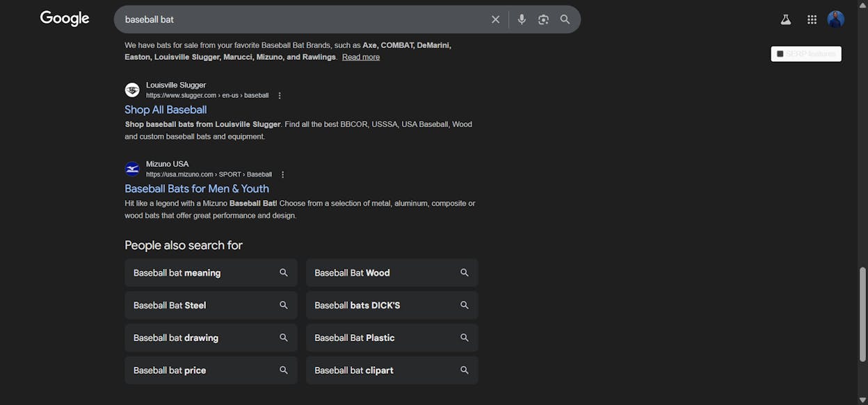Clear the search box with the X icon
The image size is (868, 405).
click(x=495, y=19)
